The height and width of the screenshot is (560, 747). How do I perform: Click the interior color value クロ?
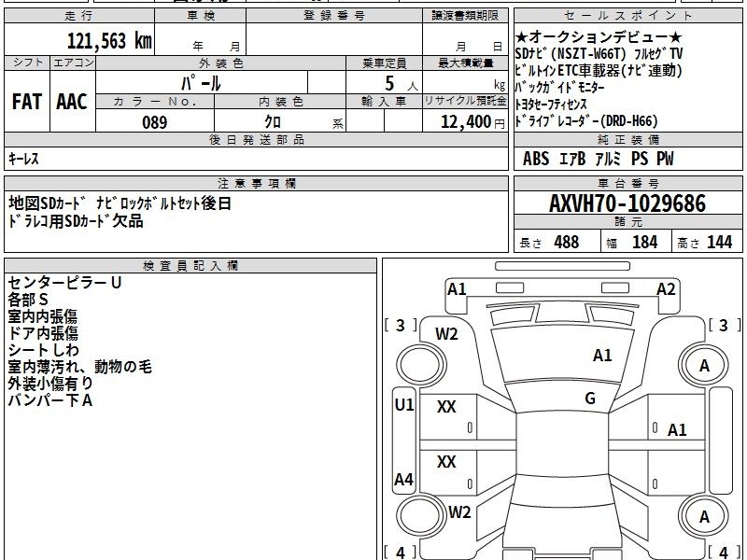coord(273,122)
